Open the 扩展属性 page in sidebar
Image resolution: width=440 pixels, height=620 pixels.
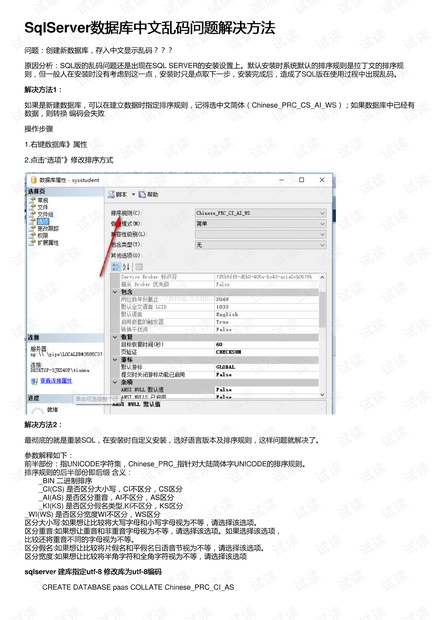(47, 242)
